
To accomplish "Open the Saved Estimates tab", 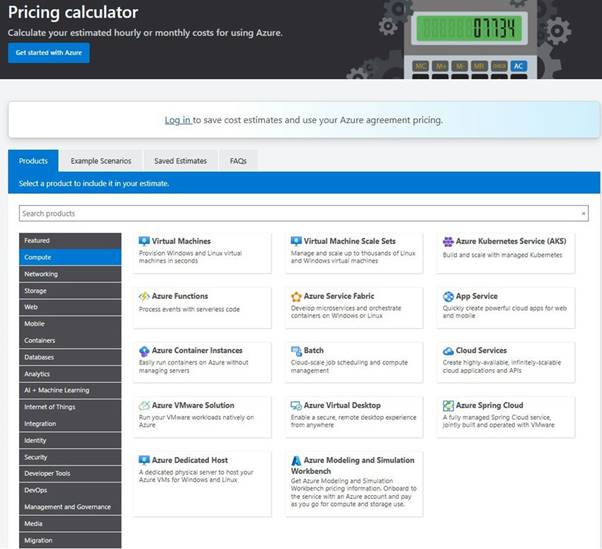I will [x=180, y=161].
